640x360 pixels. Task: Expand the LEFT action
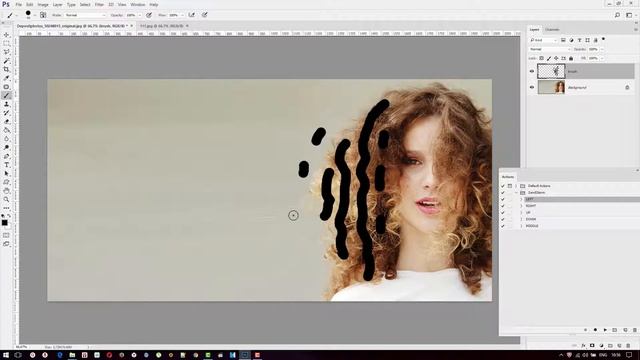(521, 199)
